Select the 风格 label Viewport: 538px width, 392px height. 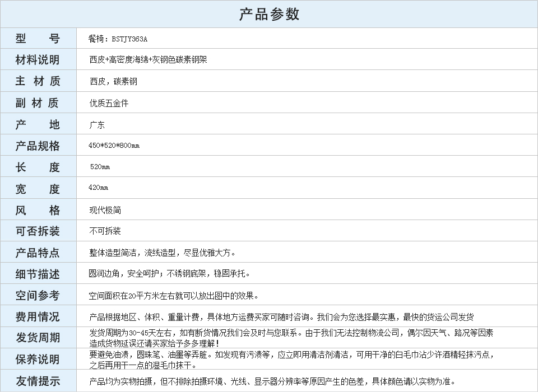coord(38,210)
